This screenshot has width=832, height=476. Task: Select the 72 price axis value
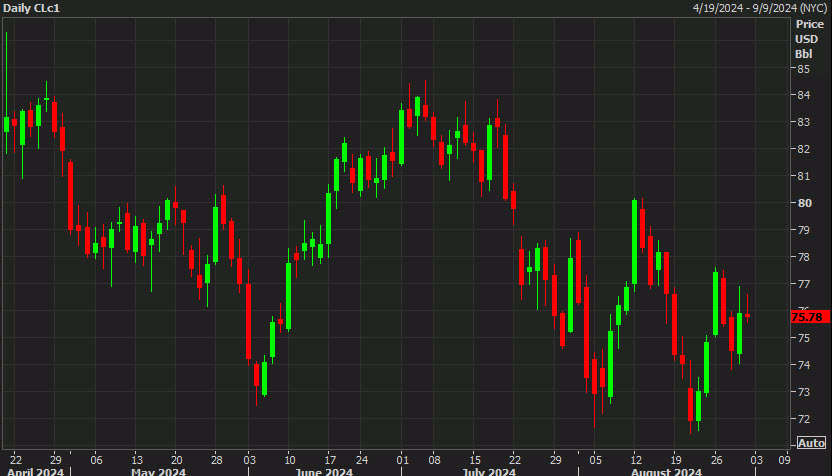pyautogui.click(x=803, y=419)
